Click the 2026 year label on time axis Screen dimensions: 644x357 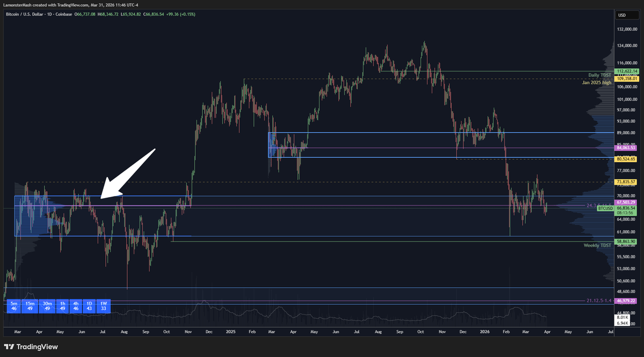[x=485, y=332]
